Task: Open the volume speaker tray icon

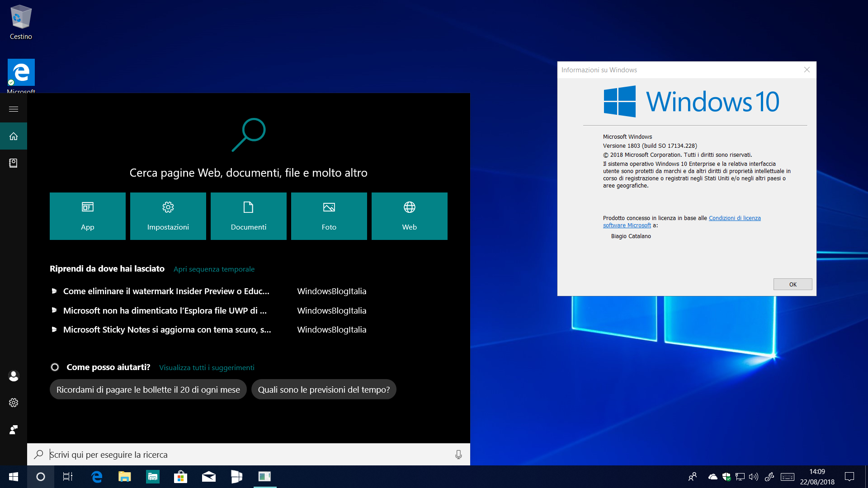Action: (753, 477)
